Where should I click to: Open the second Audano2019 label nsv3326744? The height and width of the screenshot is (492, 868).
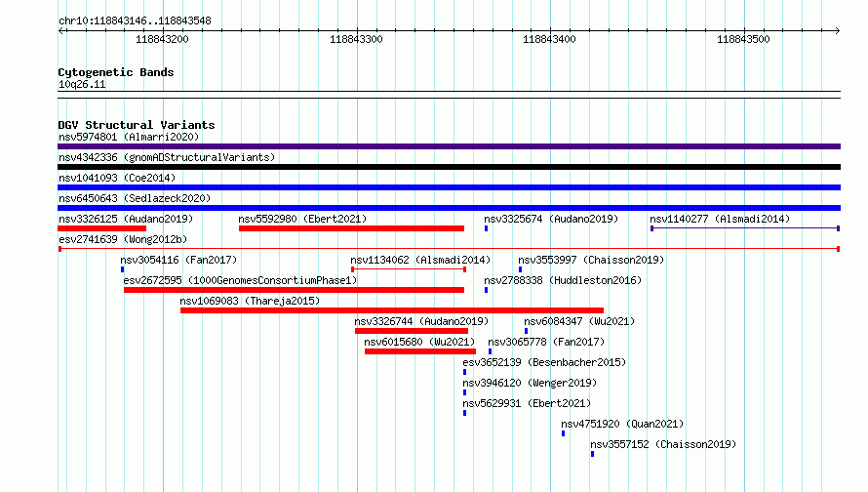(421, 321)
